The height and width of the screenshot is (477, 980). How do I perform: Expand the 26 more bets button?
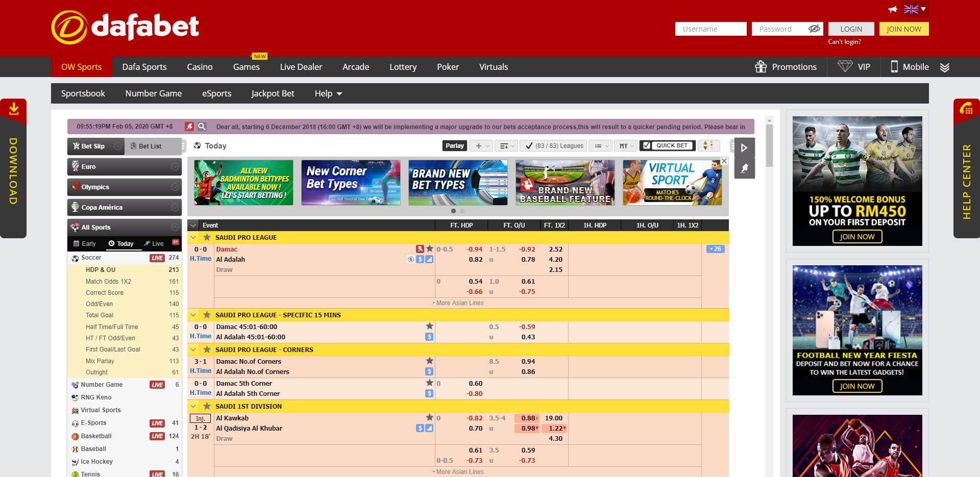[715, 249]
